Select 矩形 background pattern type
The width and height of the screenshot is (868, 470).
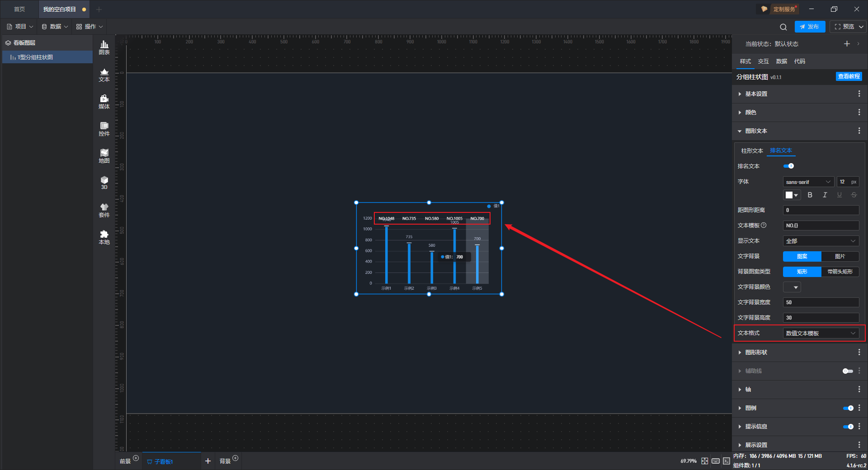[802, 272]
